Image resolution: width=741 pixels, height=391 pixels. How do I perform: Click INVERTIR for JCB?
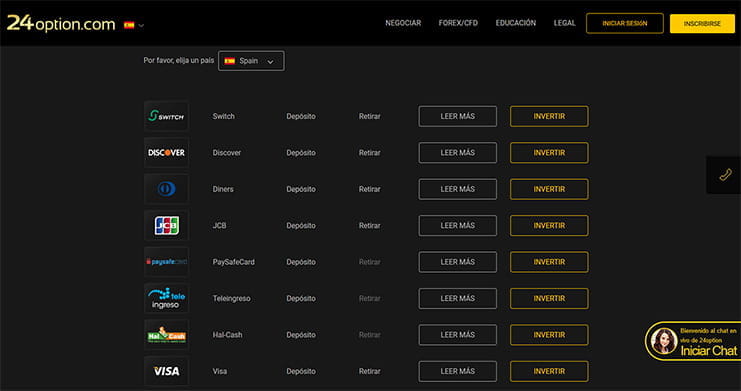(549, 226)
